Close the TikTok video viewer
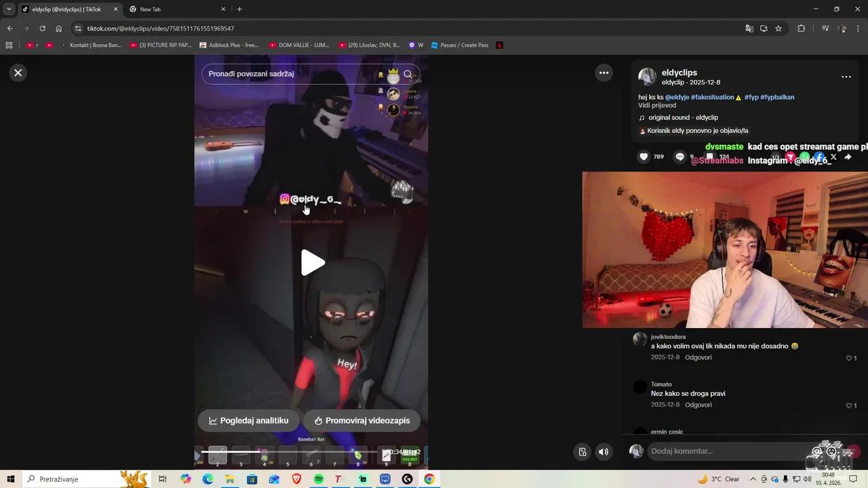The height and width of the screenshot is (488, 868). [18, 73]
